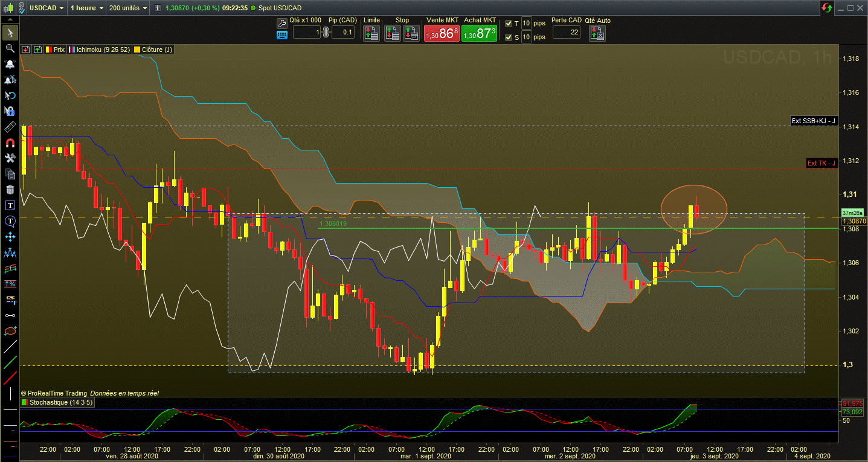Click the Ext TK - J label
This screenshot has width=868, height=462.
[822, 163]
